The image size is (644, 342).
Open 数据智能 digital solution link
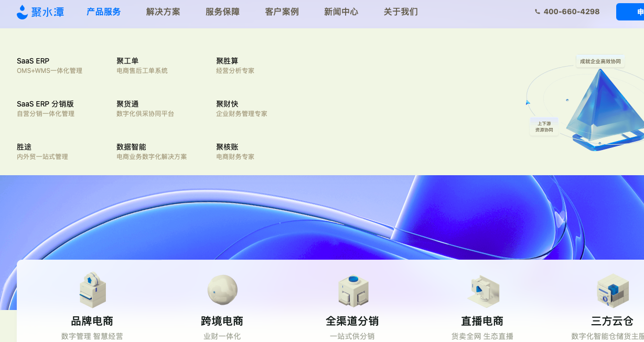coord(131,147)
